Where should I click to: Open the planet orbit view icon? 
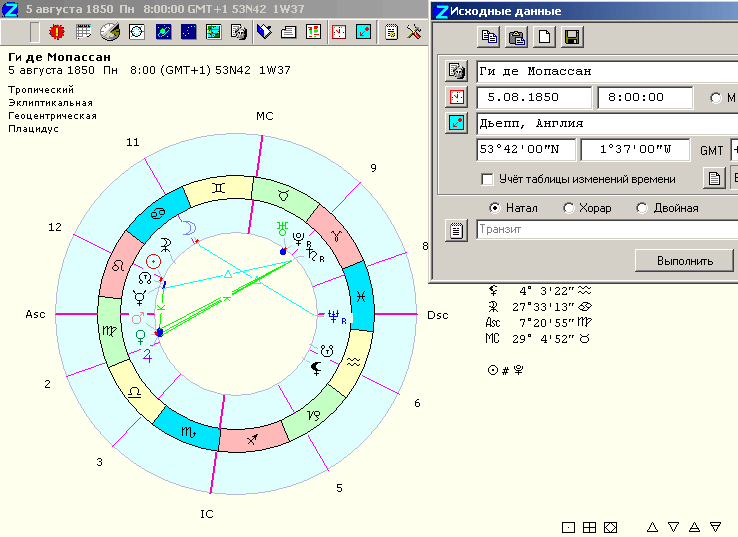[x=163, y=32]
